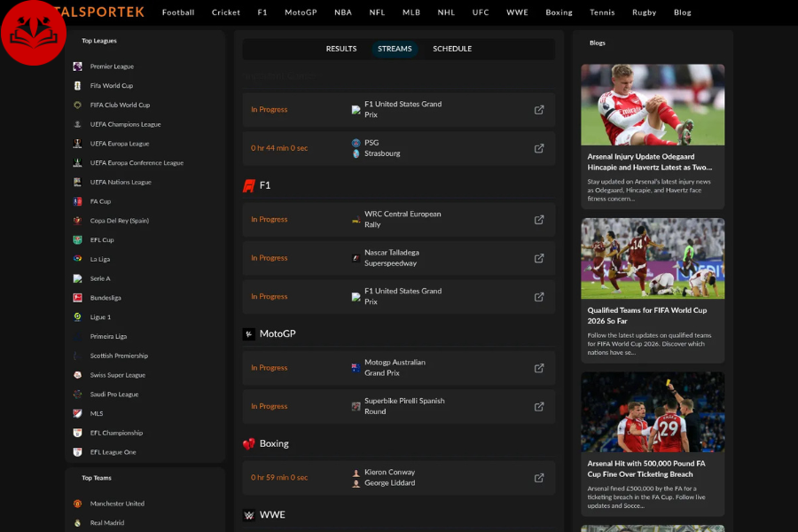This screenshot has height=532, width=798.
Task: Read 'Qualified Teams for FIFA World Cup 2026' title
Action: (647, 316)
